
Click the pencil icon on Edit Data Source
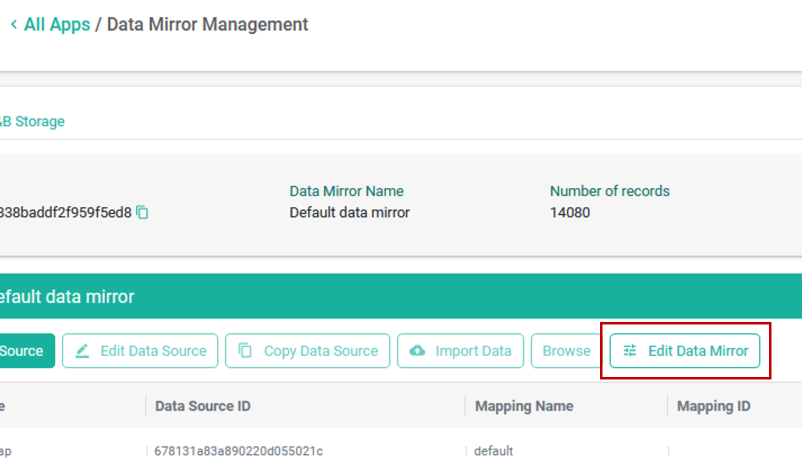tap(82, 351)
